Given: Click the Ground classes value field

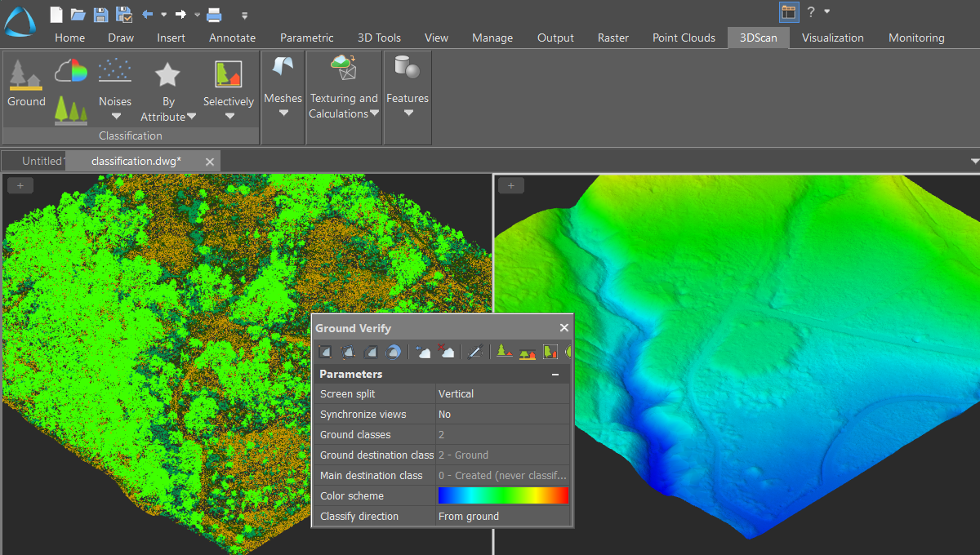Looking at the screenshot, I should (x=501, y=434).
